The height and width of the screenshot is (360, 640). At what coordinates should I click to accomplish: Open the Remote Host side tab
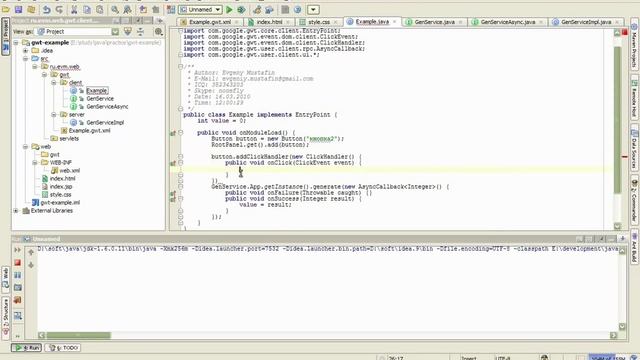coord(634,99)
